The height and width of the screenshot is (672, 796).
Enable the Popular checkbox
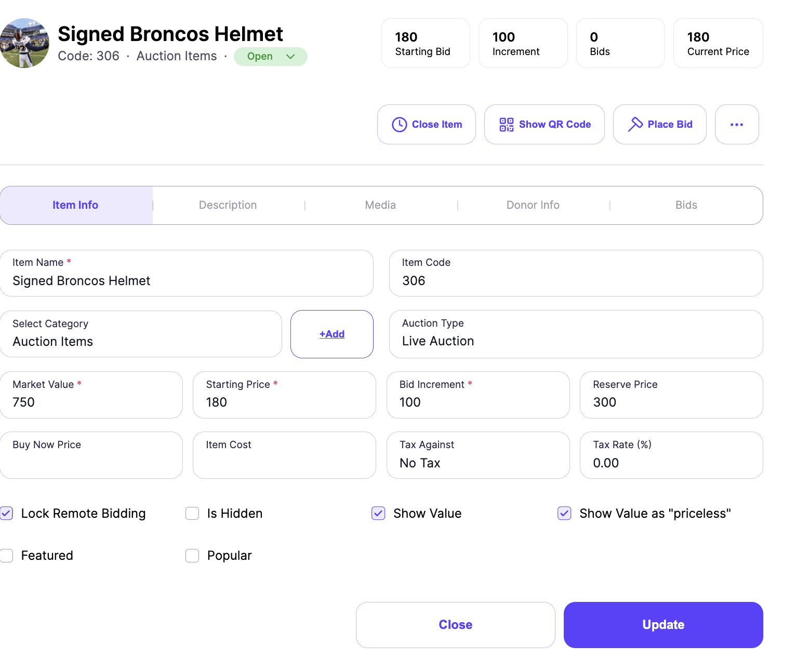[x=192, y=556]
